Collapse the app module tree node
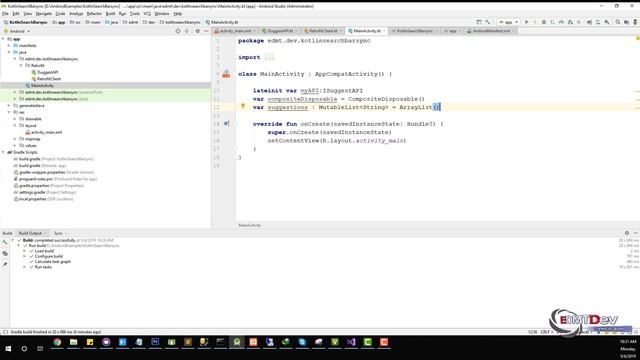Viewport: 640px width, 360px height. [3, 39]
